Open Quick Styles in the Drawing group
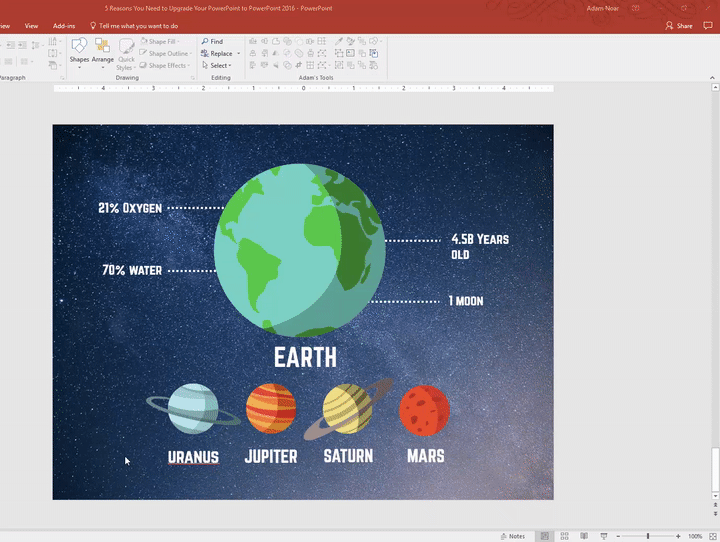 pyautogui.click(x=127, y=52)
